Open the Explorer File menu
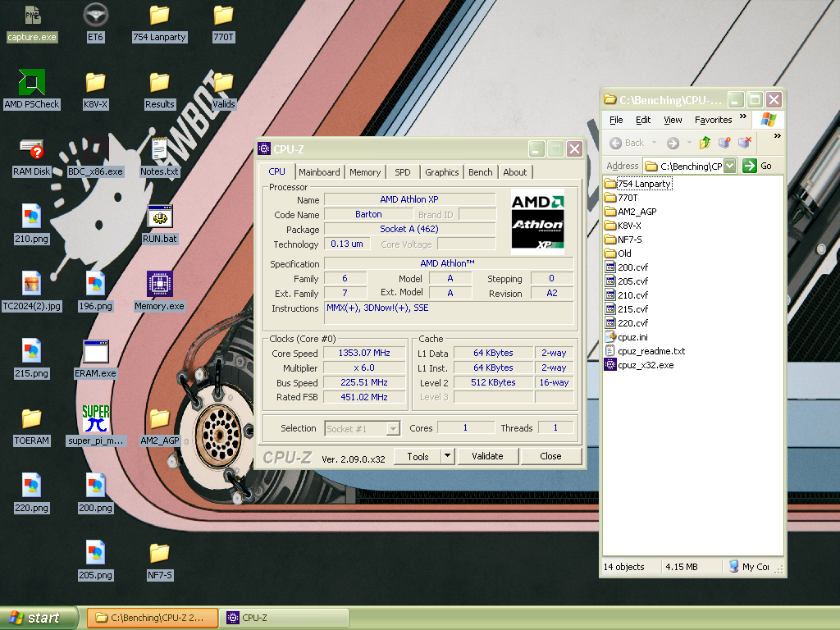Image resolution: width=840 pixels, height=630 pixels. (x=616, y=120)
